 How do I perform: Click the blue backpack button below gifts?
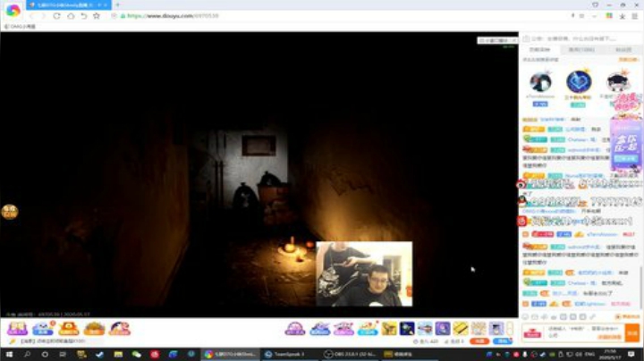pyautogui.click(x=503, y=341)
